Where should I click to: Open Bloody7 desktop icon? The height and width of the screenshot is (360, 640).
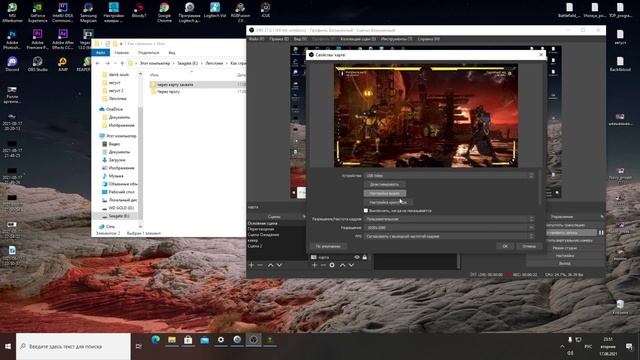click(x=139, y=10)
